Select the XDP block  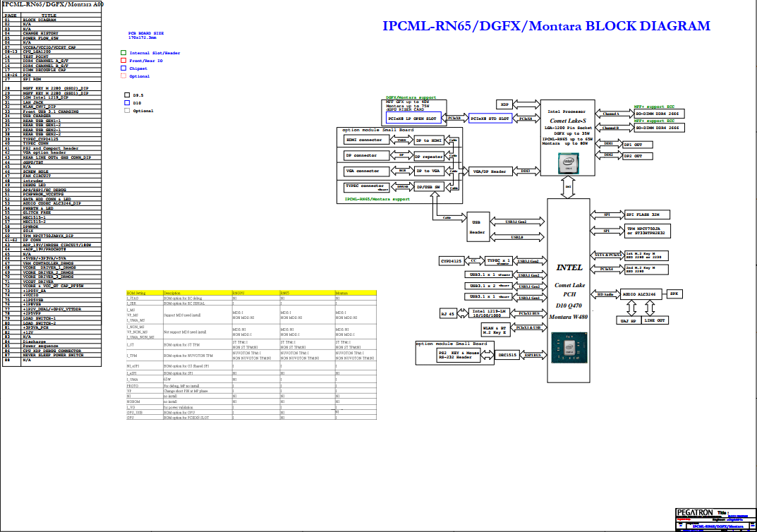point(504,104)
